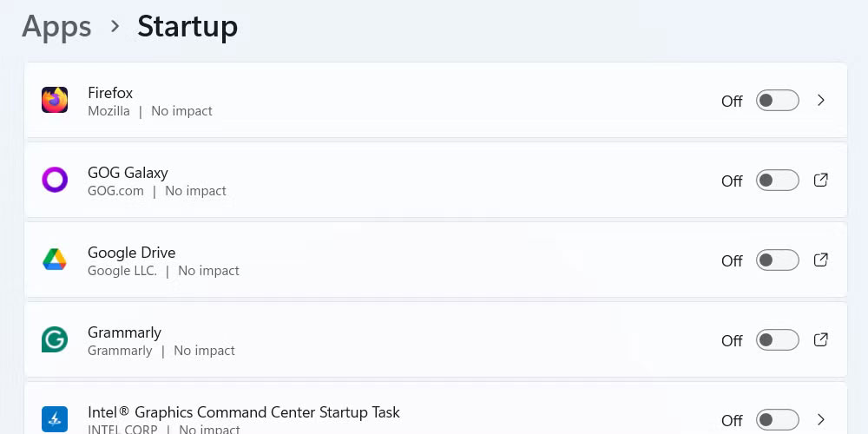Click the Google Drive entry title
Image resolution: width=868 pixels, height=434 pixels.
132,253
